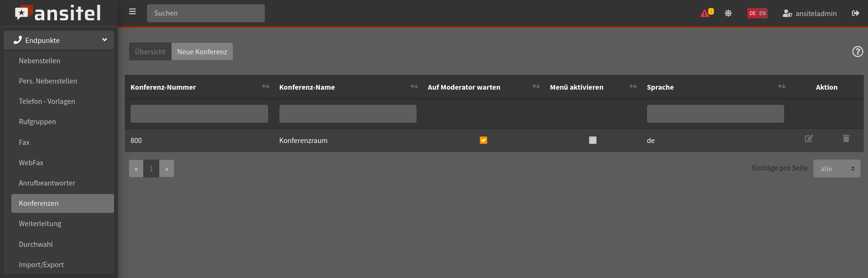
Task: Delete conference 800 using the trash icon
Action: point(846,139)
